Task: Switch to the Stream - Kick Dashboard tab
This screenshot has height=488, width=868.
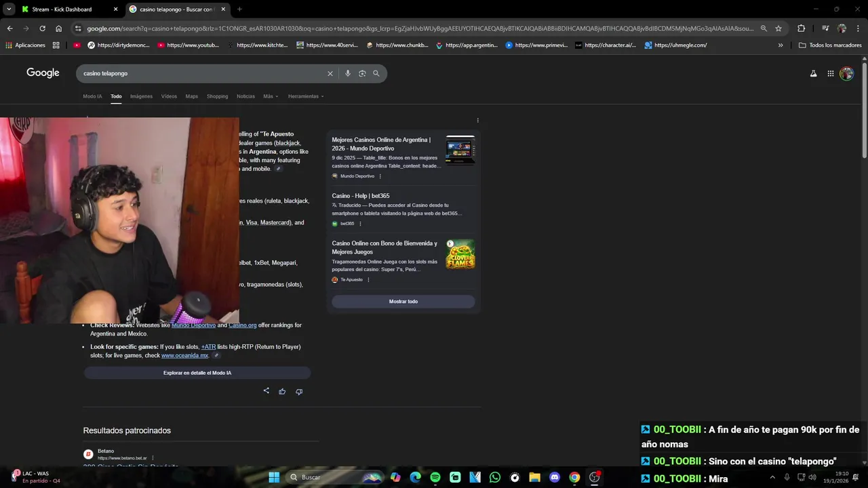Action: (x=69, y=9)
